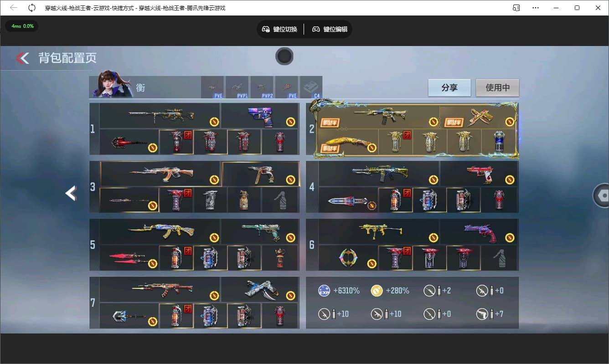The image size is (609, 364).
Task: Pick the empty grenade slot in backpack 3
Action: click(x=281, y=200)
